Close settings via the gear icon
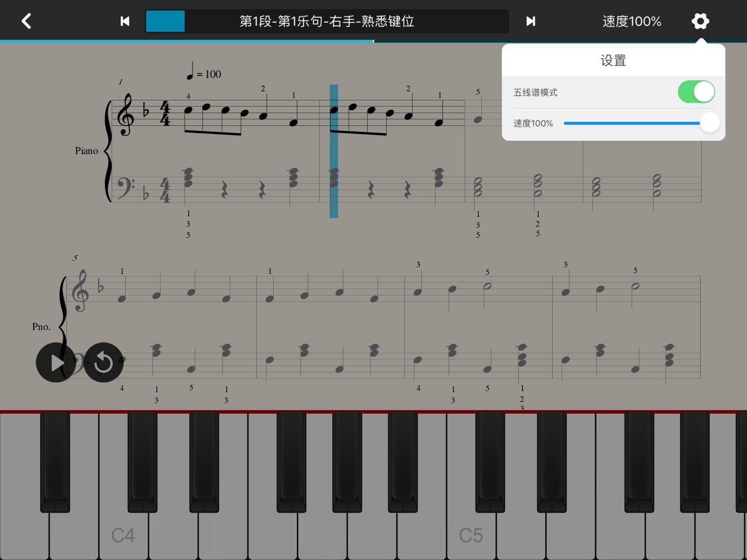Image resolution: width=747 pixels, height=560 pixels. (700, 21)
